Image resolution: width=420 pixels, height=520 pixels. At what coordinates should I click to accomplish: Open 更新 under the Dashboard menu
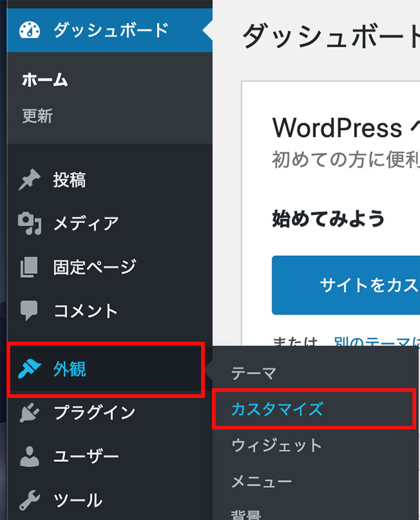pos(37,117)
